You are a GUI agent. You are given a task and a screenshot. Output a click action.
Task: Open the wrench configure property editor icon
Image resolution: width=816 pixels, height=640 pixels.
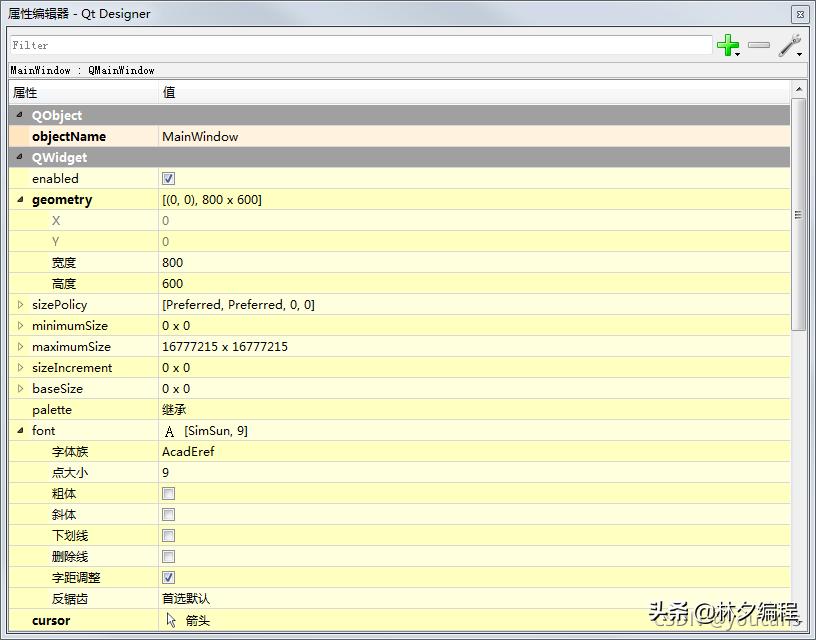coord(789,45)
